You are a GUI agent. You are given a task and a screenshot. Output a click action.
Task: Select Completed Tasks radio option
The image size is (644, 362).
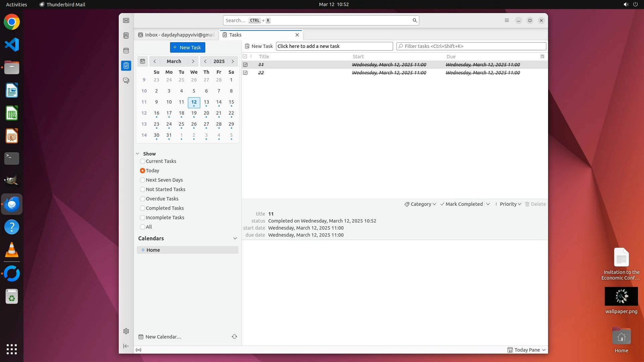click(143, 208)
